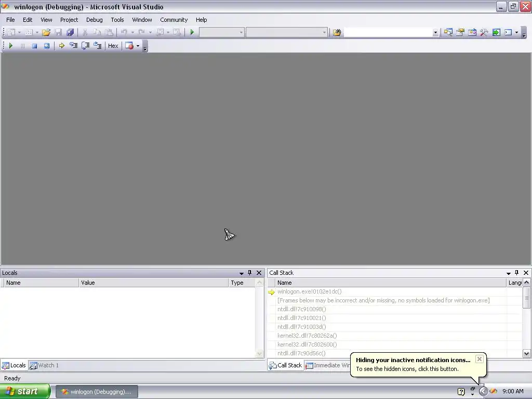Click Continue in the Debug toolbar

(x=10, y=46)
